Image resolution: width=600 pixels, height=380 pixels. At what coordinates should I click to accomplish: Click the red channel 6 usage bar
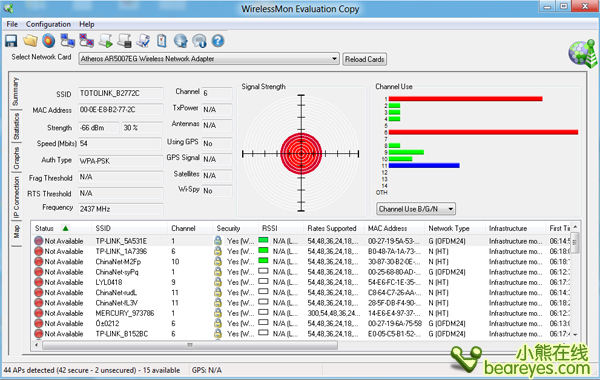483,132
